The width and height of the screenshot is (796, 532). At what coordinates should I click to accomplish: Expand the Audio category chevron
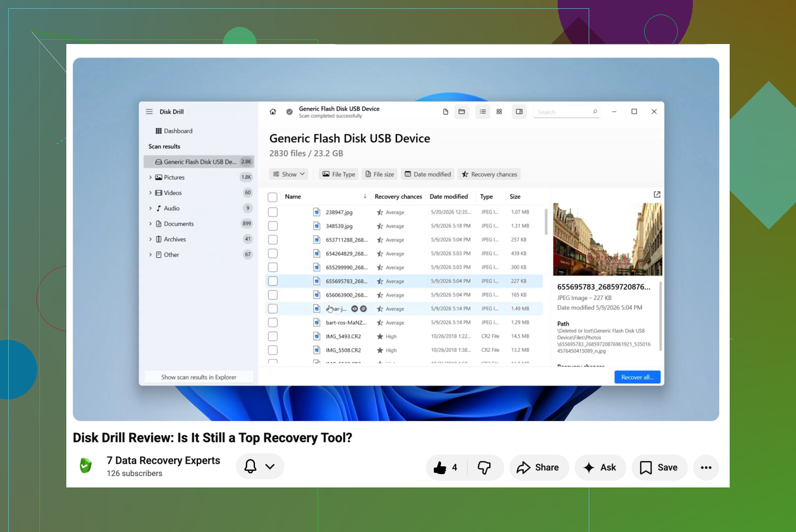click(x=151, y=208)
